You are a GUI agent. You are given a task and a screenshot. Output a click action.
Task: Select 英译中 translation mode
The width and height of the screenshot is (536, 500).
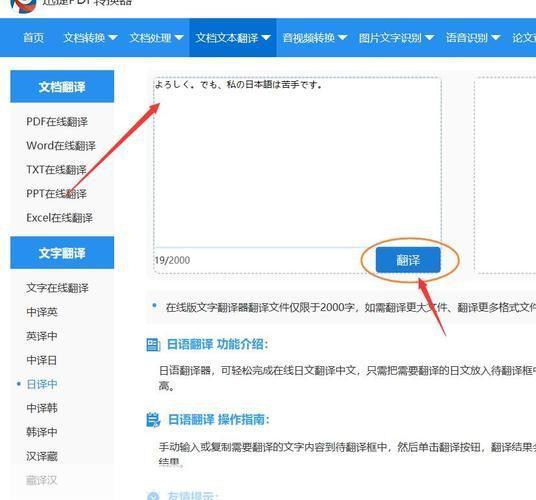[x=42, y=336]
